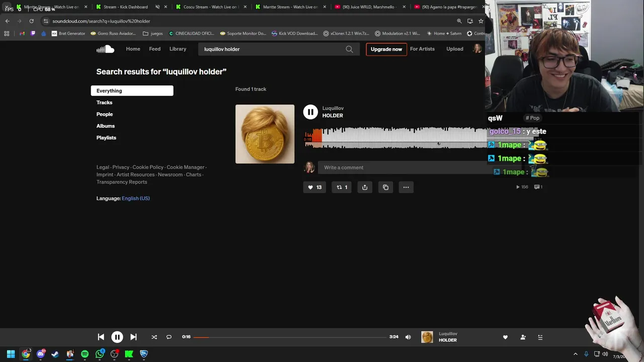Open the Luquillov artist link in results
644x362 pixels.
333,108
